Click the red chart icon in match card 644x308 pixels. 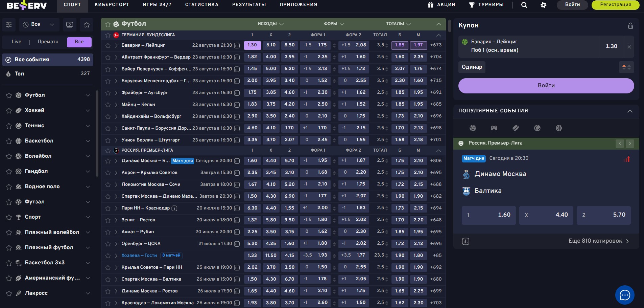coord(627,159)
